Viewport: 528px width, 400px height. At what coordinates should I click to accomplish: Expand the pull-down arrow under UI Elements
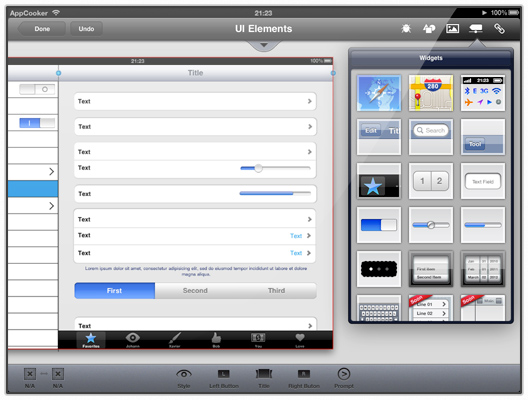tap(264, 45)
